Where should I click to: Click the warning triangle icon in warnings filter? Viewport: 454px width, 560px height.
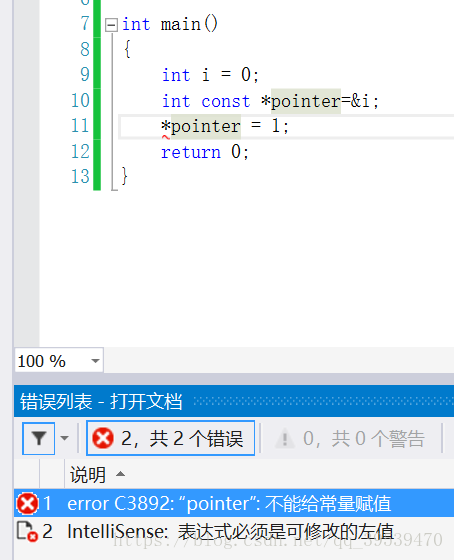(285, 439)
